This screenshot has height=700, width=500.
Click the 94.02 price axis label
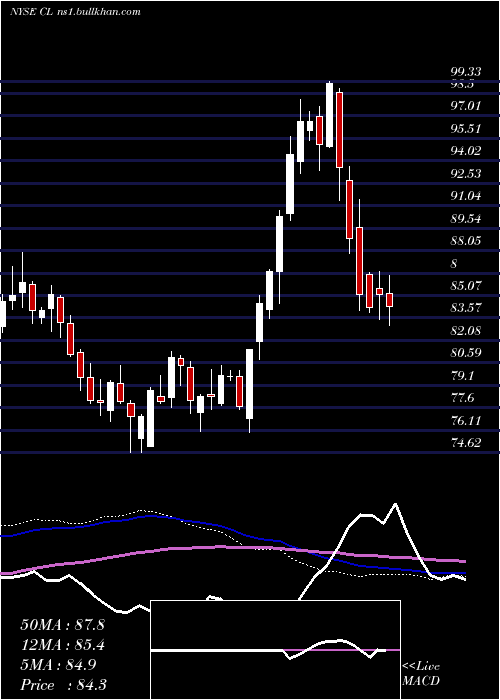click(466, 151)
